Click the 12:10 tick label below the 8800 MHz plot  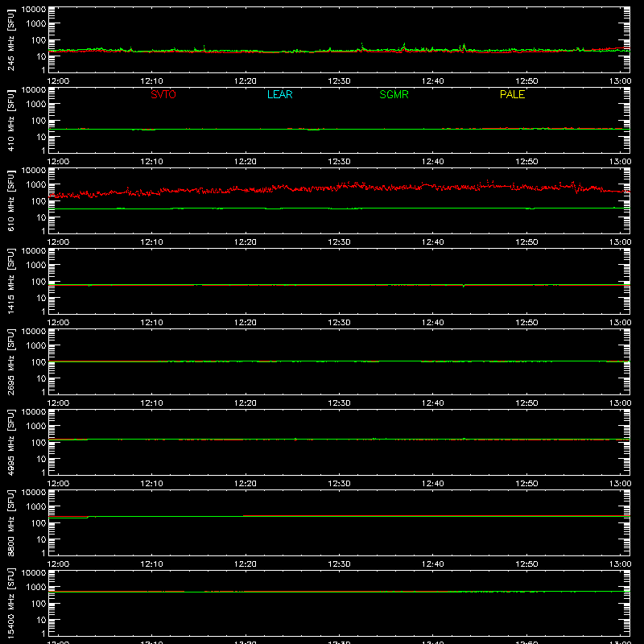click(x=152, y=564)
